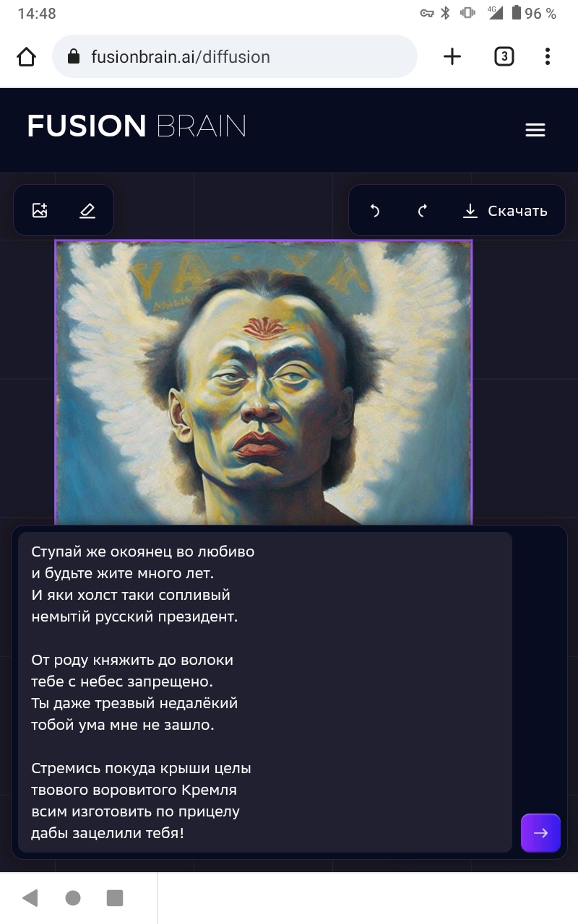The width and height of the screenshot is (578, 924).
Task: Click the fusionbrain.ai/diffusion address bar
Action: point(235,56)
